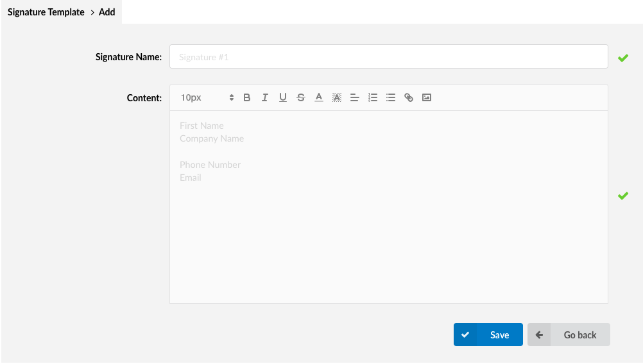Save the signature template
Image resolution: width=643 pixels, height=364 pixels.
(488, 335)
